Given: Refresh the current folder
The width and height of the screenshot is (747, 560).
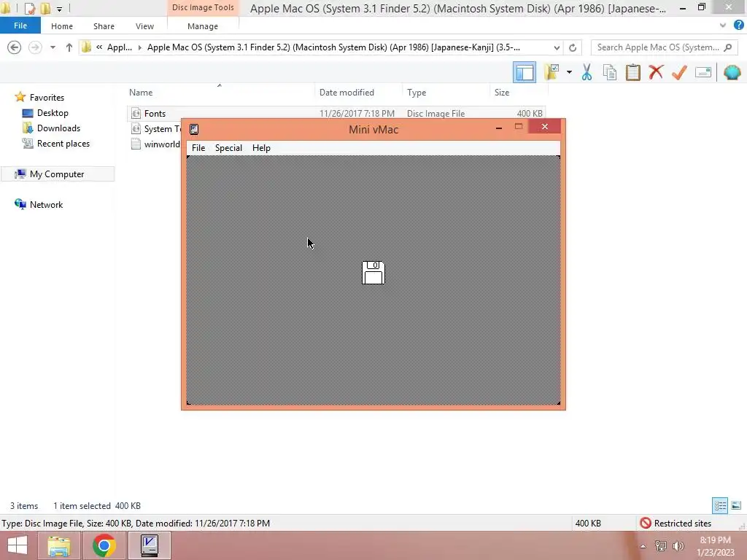Looking at the screenshot, I should coord(573,47).
